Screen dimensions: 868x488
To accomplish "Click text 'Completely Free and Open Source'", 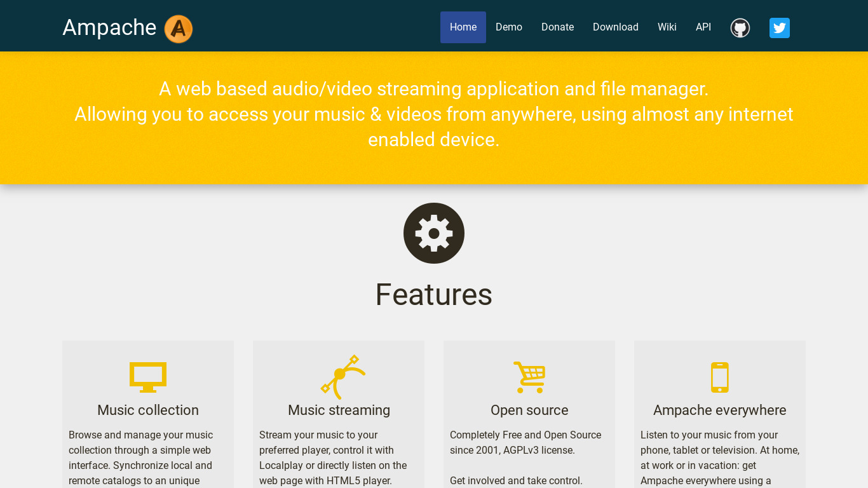I will pos(526,435).
